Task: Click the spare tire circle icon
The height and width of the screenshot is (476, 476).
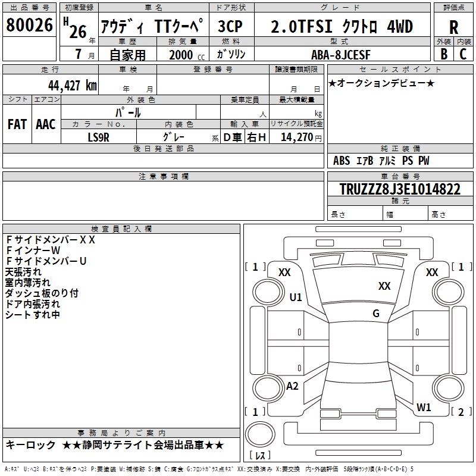Action: pyautogui.click(x=260, y=434)
